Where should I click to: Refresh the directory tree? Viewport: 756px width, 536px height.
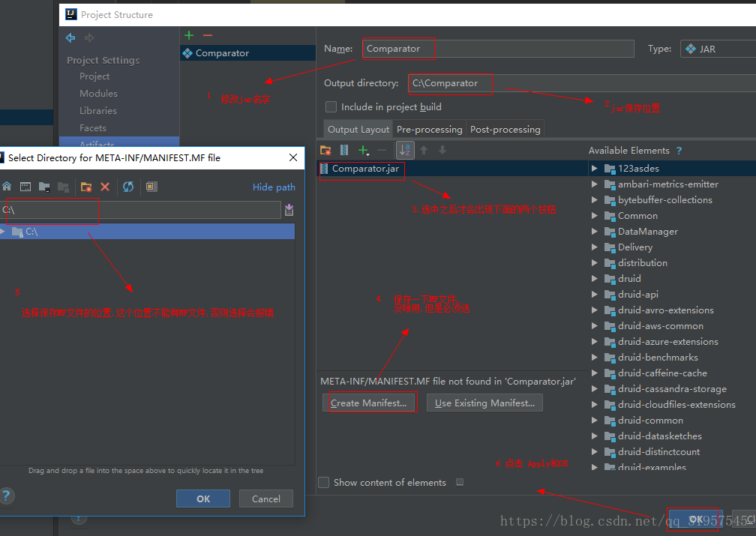click(128, 187)
